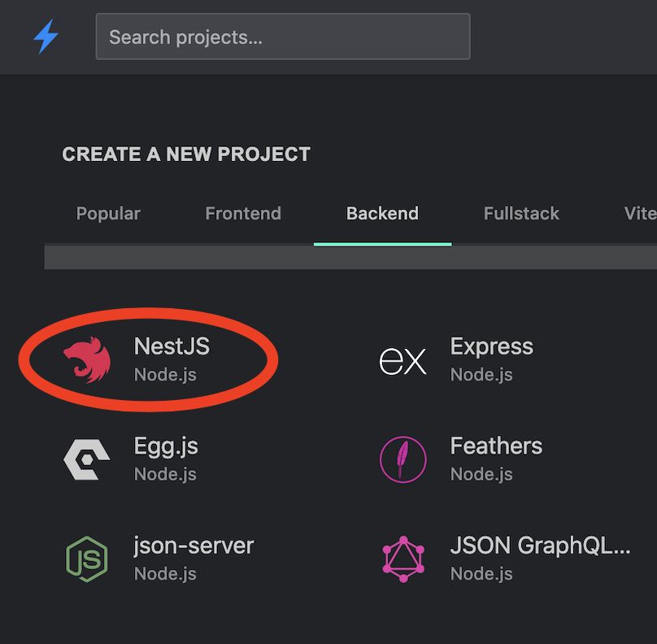Click the Express 'ex' logo icon
This screenshot has height=644, width=657.
(402, 361)
